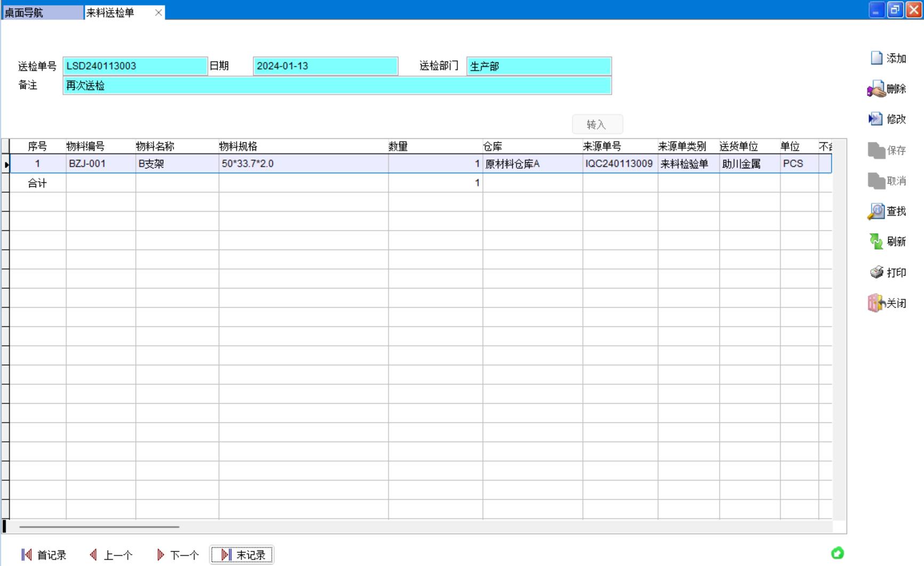This screenshot has width=924, height=566.
Task: Open 查找 (Find) search tool
Action: [x=876, y=212]
